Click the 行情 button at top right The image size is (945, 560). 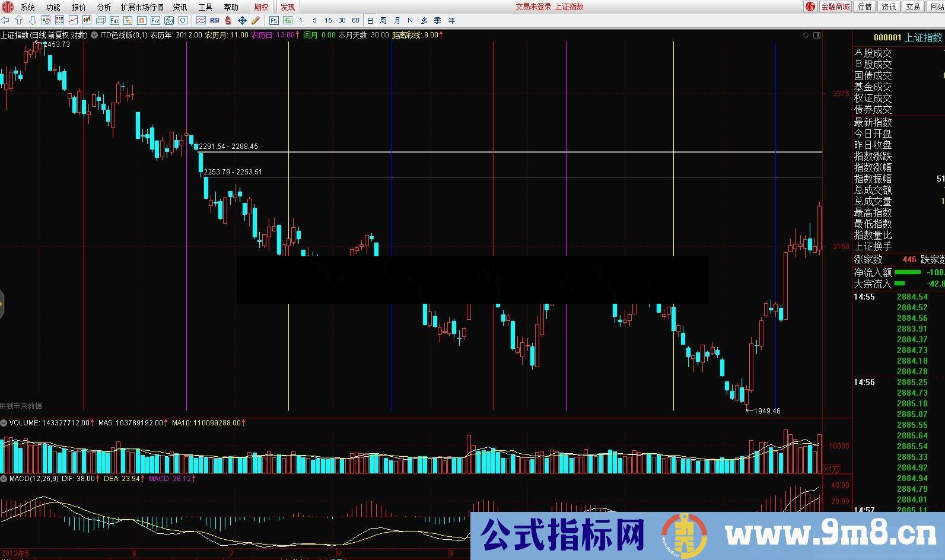click(x=865, y=7)
